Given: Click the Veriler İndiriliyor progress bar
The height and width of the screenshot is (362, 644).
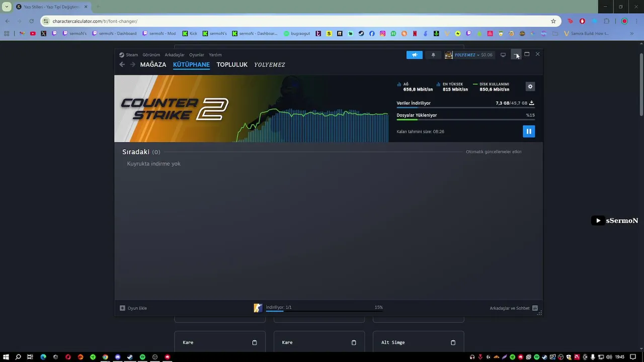Looking at the screenshot, I should (x=465, y=108).
